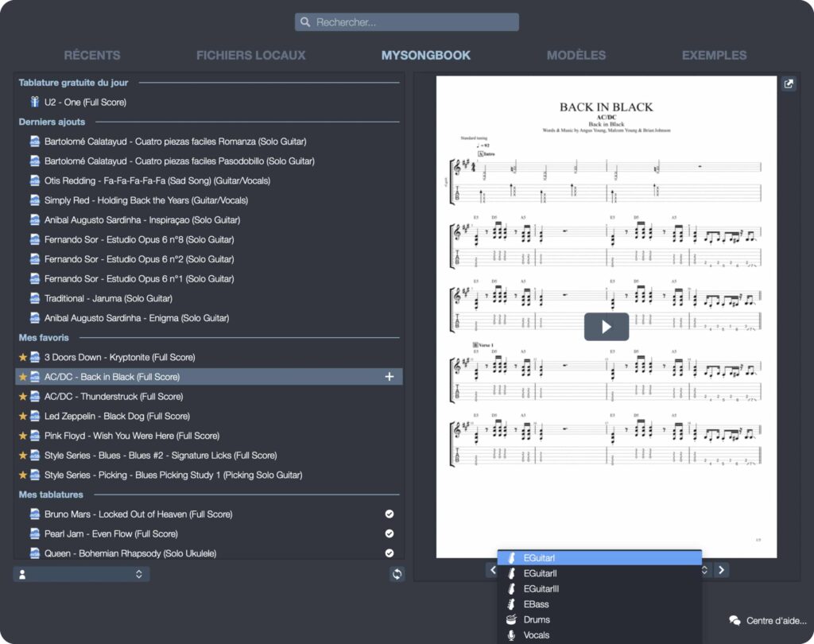Open the user account dropdown at the bottom left
This screenshot has height=644, width=814.
click(82, 574)
